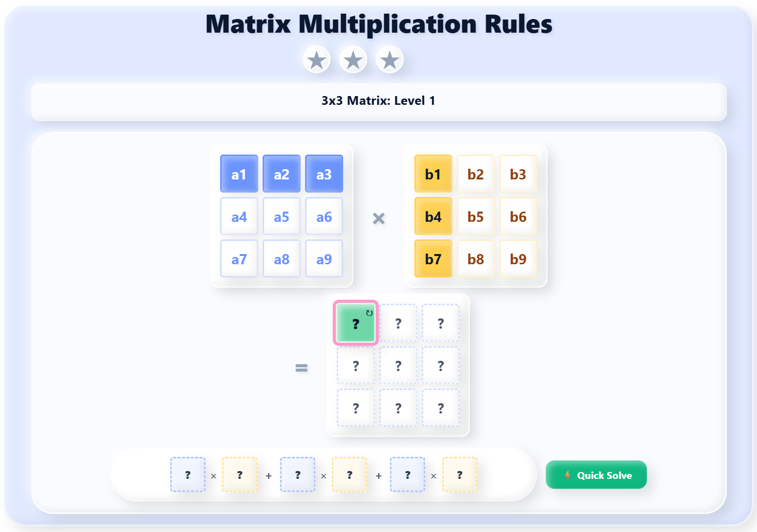
Task: Toggle highlighted cell a1 in matrix A
Action: (239, 173)
